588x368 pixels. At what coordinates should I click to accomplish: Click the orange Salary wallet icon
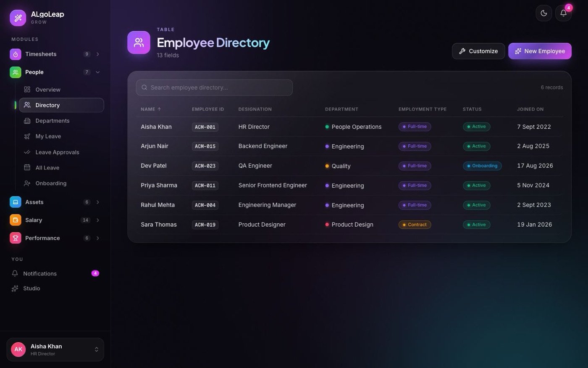[x=16, y=220]
